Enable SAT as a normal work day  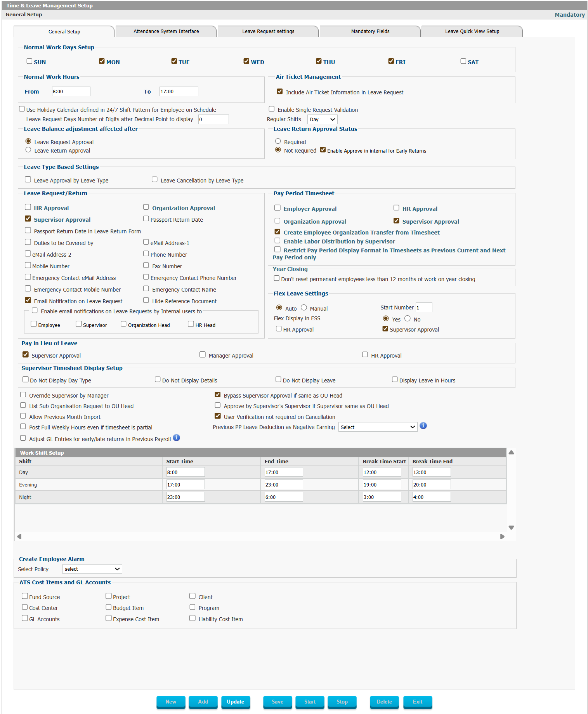(463, 61)
